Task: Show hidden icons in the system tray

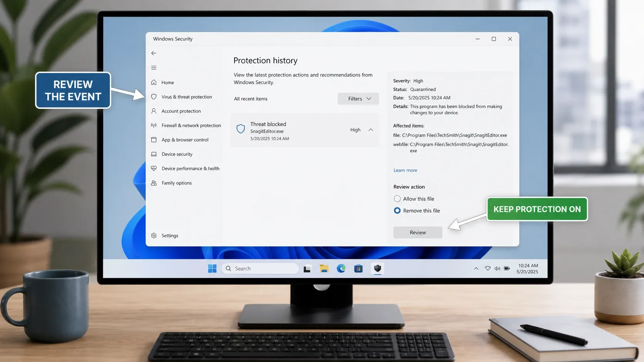Action: [476, 269]
